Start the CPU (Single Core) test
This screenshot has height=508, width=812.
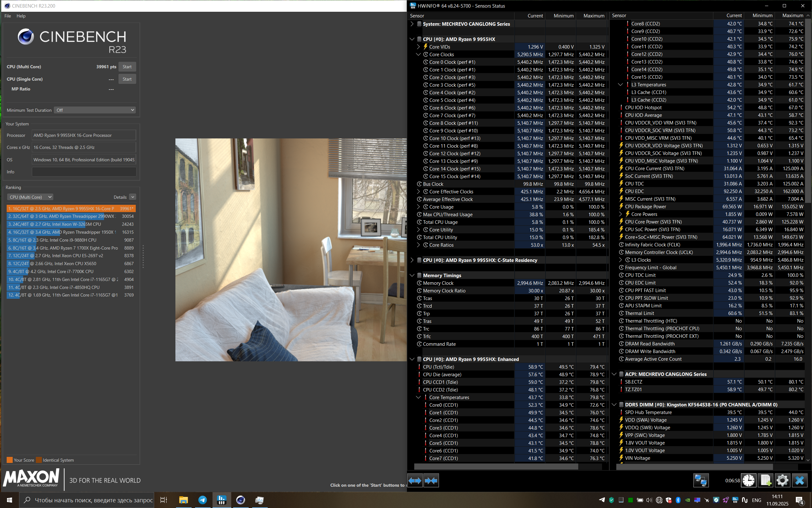pyautogui.click(x=127, y=79)
